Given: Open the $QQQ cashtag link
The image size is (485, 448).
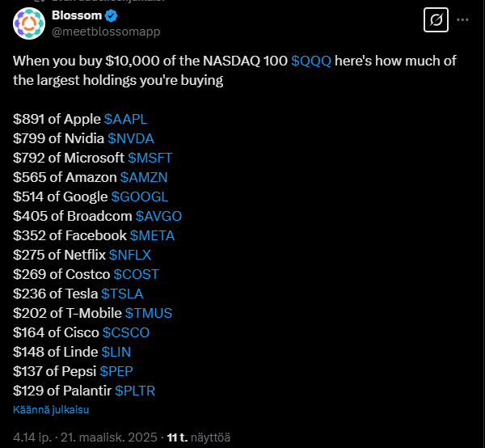Looking at the screenshot, I should point(311,61).
